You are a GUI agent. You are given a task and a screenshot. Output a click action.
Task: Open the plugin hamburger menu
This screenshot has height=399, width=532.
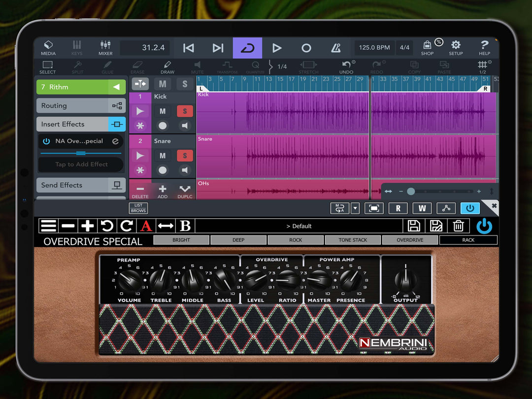coord(48,226)
